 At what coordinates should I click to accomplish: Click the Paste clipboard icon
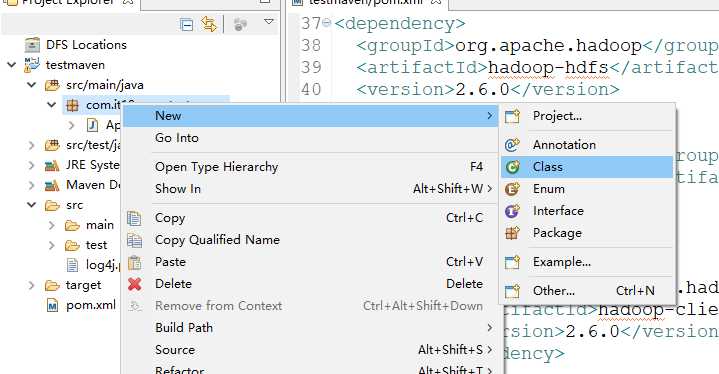click(x=134, y=262)
